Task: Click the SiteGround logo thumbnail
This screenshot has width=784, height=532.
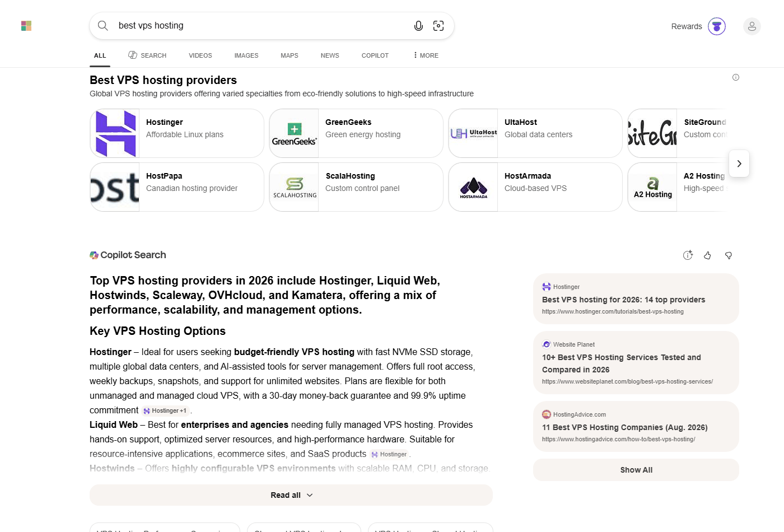Action: tap(652, 133)
